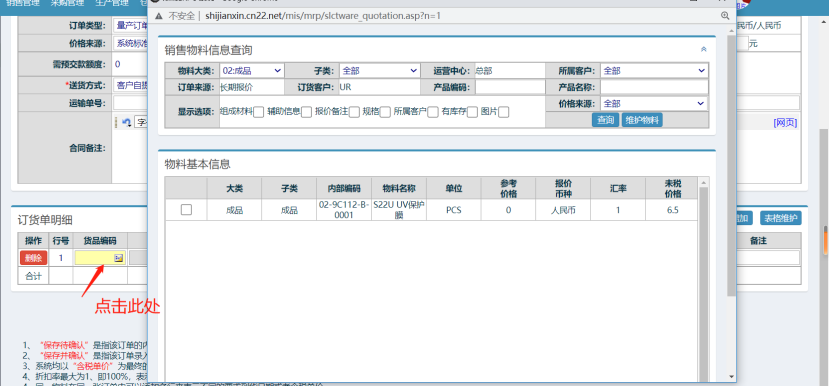The width and height of the screenshot is (829, 386).
Task: Click the zoom magnifier icon in address bar
Action: (x=725, y=16)
